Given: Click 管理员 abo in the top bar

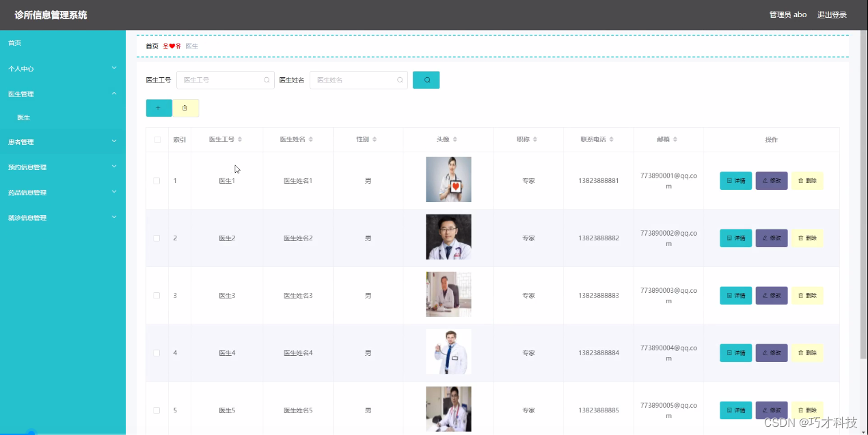Looking at the screenshot, I should [788, 15].
